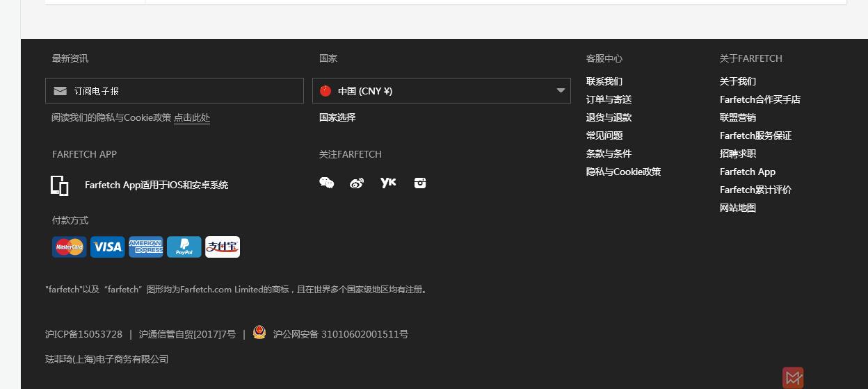Image resolution: width=868 pixels, height=389 pixels.
Task: View 常见问题 page
Action: click(604, 135)
